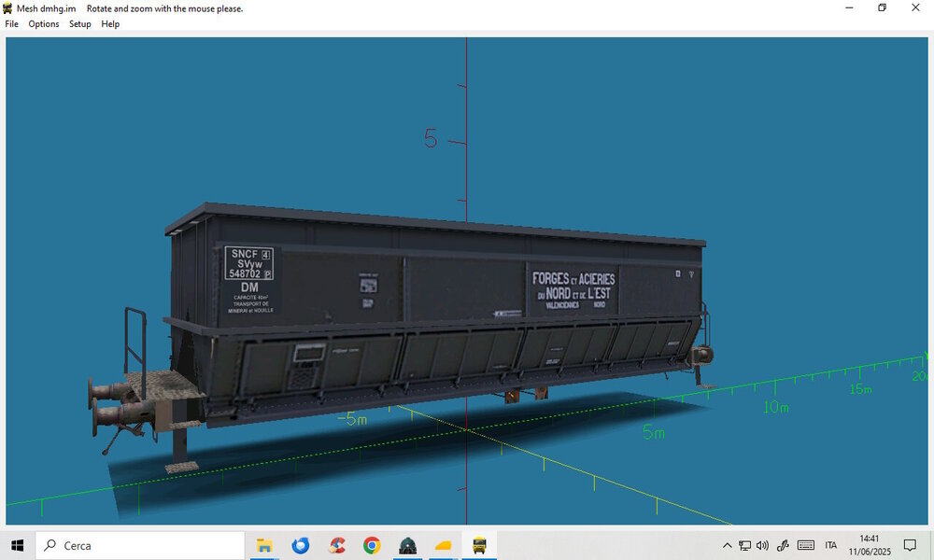Minimize the Mesh dmhg.im window
Image resolution: width=934 pixels, height=560 pixels.
849,7
